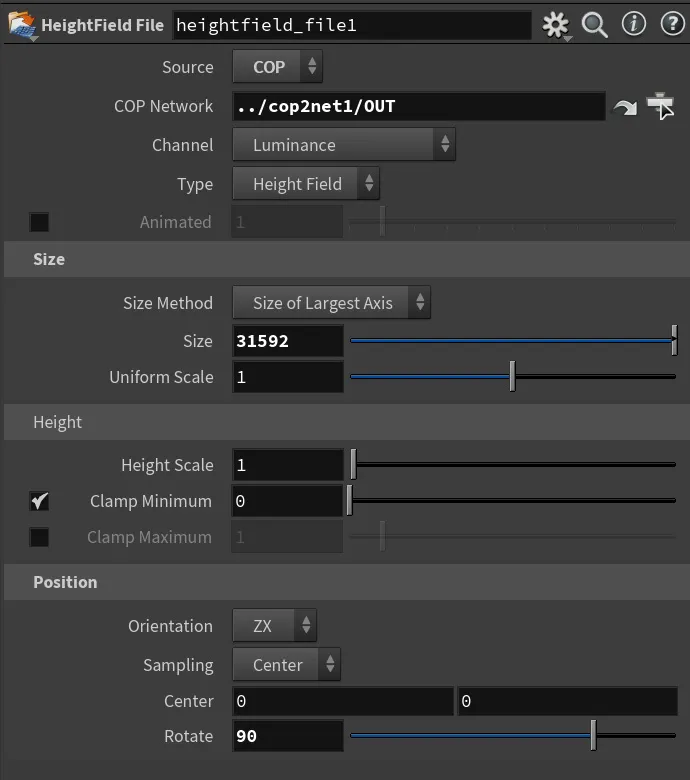Open the Orientation ZX dropdown
690x780 pixels.
click(x=274, y=625)
